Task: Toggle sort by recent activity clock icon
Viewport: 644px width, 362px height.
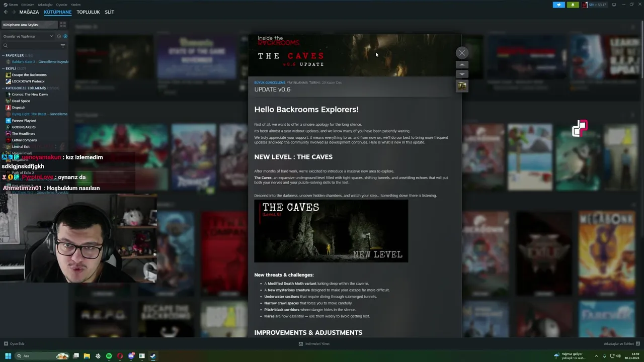Action: (x=59, y=36)
